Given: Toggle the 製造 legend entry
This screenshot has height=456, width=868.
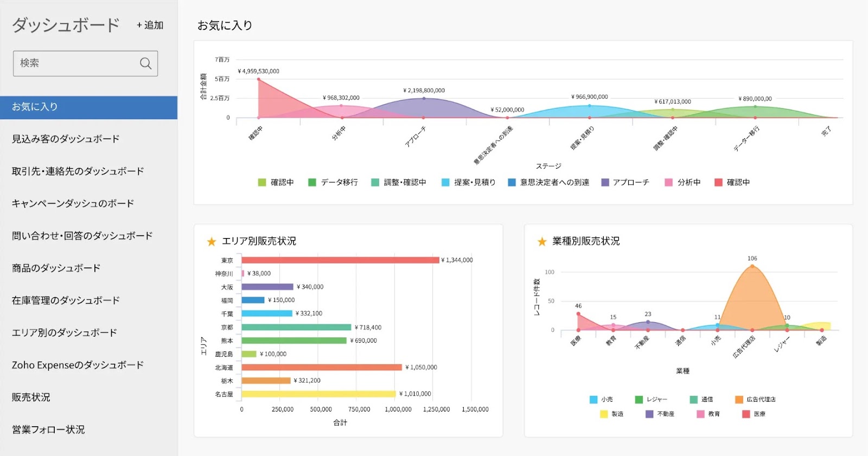Looking at the screenshot, I should (x=612, y=414).
